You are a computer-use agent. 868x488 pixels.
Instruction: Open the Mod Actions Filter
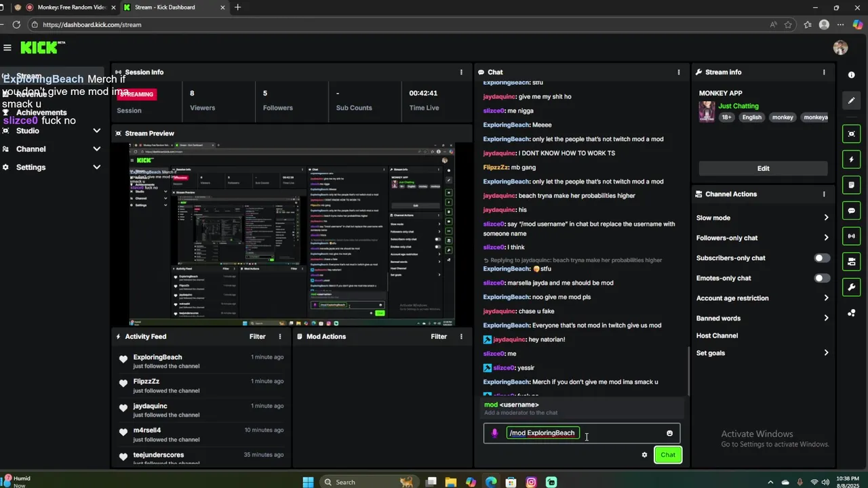coord(439,336)
